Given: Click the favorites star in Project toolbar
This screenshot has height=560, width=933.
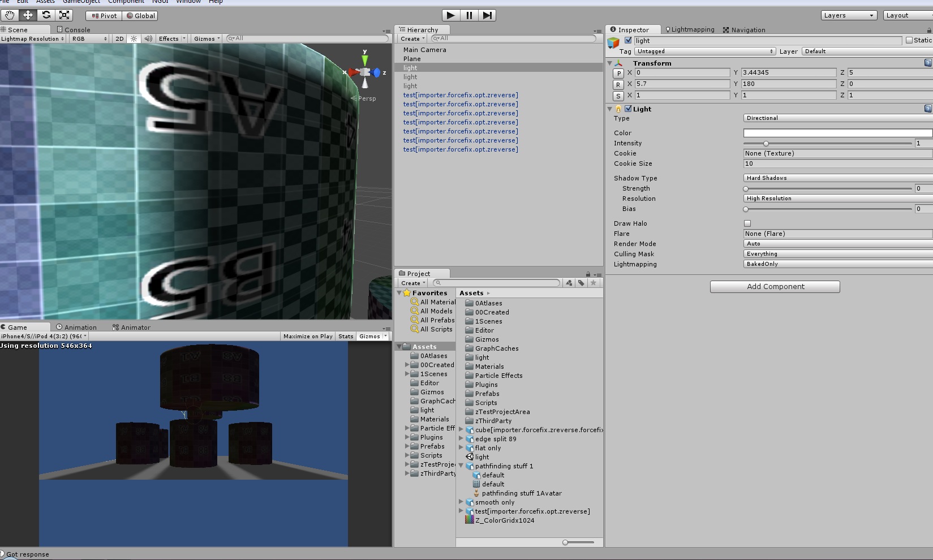Looking at the screenshot, I should tap(594, 283).
